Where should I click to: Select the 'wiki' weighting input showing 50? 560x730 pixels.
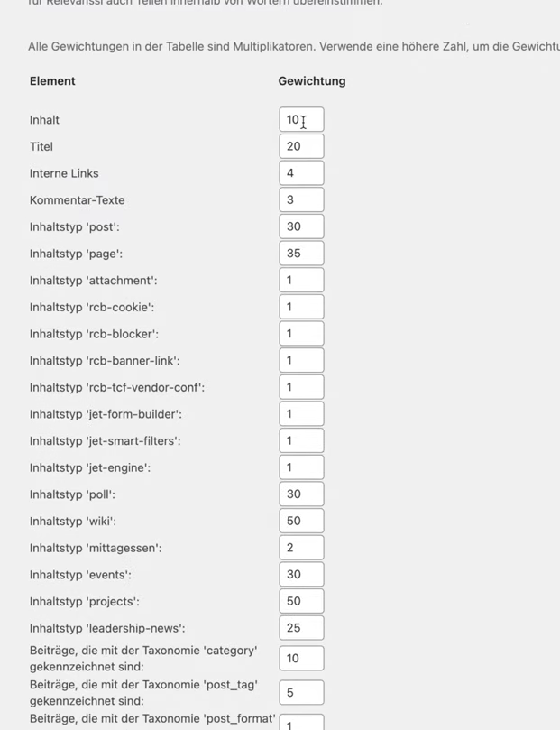pyautogui.click(x=302, y=520)
